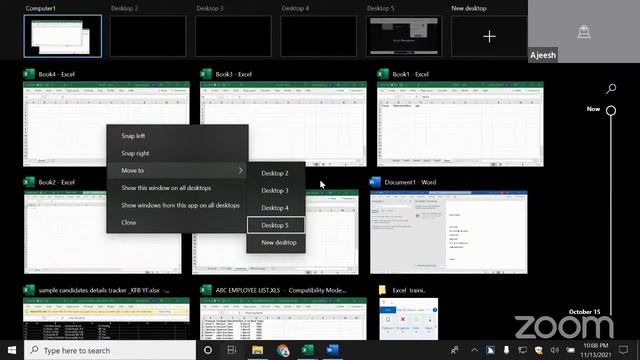Open the volume control in system tray
This screenshot has height=360, width=640.
click(x=554, y=350)
